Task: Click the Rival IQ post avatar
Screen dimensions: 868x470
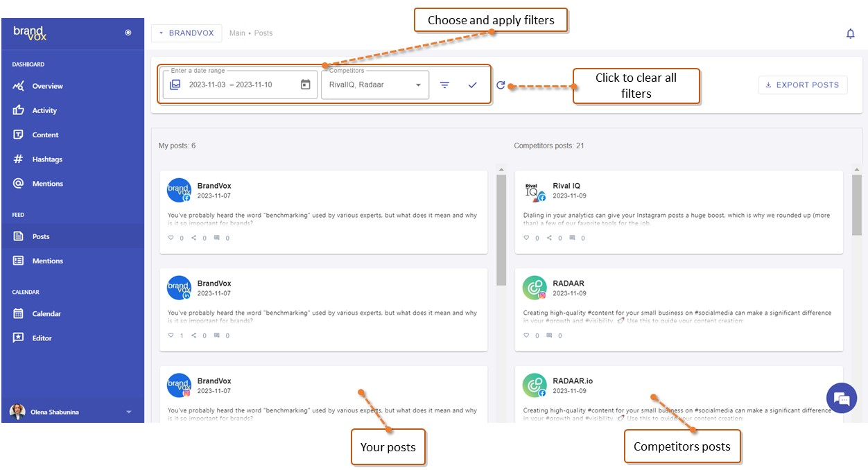Action: tap(535, 191)
